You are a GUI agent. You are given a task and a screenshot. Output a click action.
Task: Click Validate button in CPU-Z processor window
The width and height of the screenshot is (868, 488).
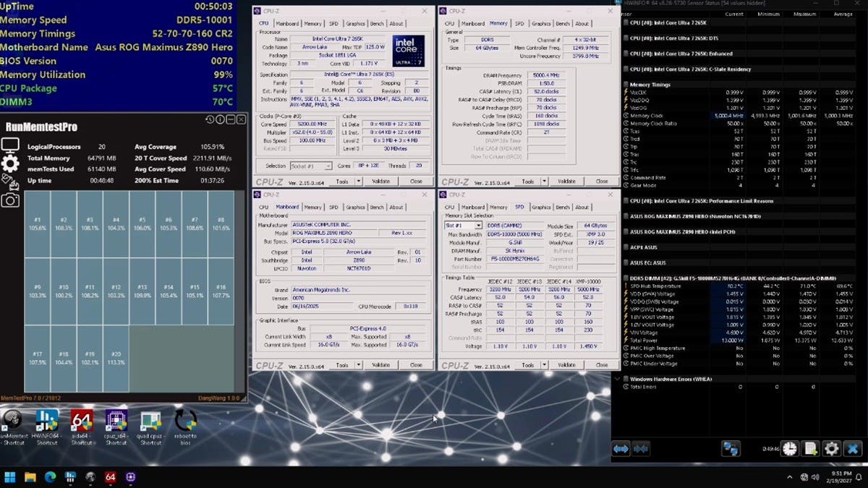[380, 181]
